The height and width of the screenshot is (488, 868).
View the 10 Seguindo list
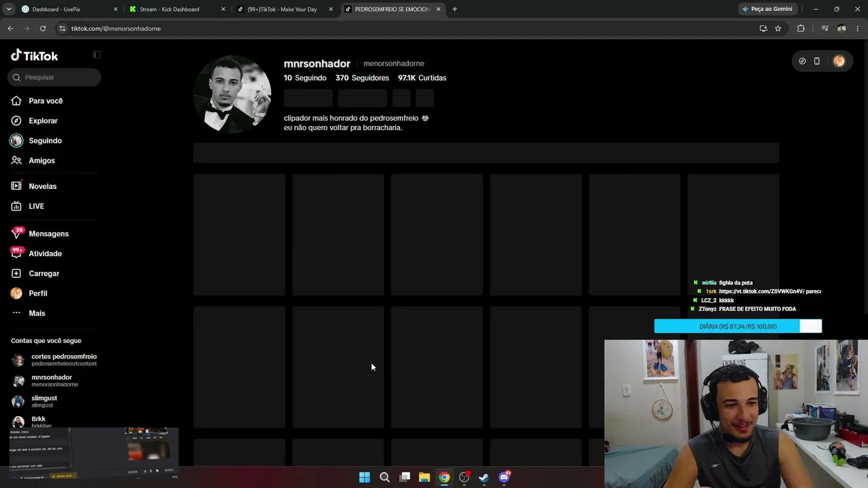click(305, 78)
